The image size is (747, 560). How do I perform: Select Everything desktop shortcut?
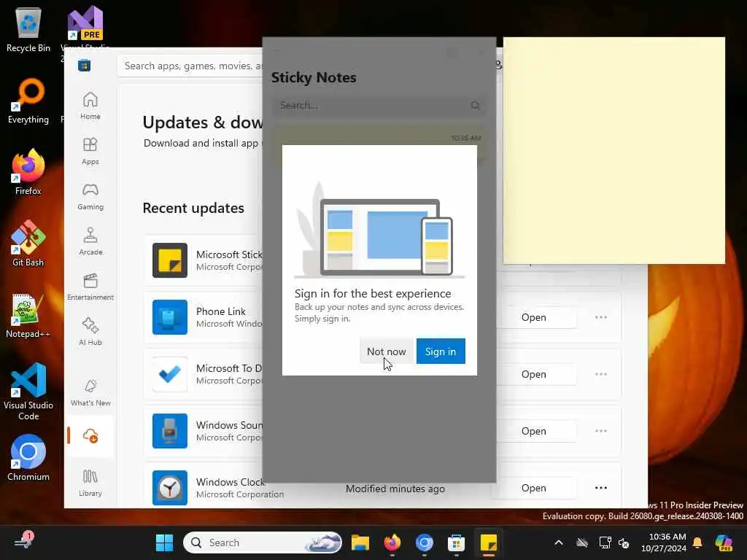28,101
